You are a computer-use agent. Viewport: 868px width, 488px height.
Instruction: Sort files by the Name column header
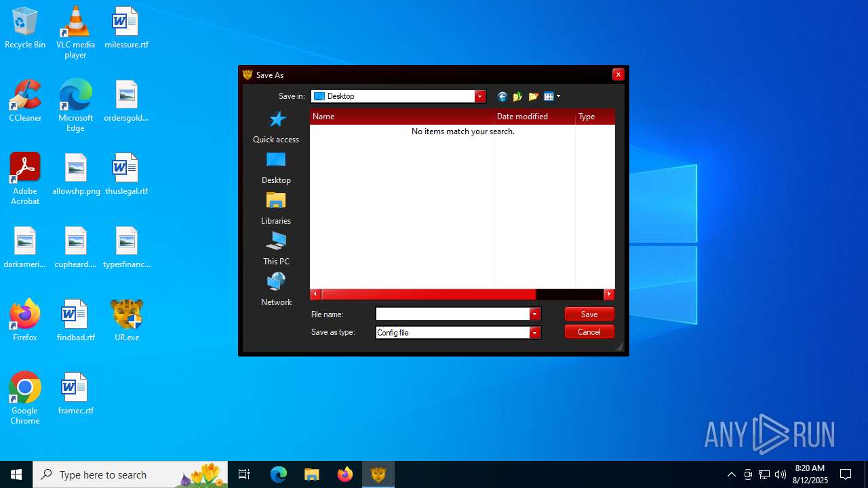(402, 117)
